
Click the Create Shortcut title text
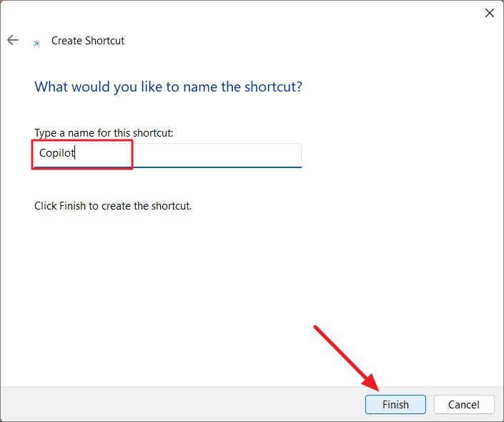[x=88, y=41]
